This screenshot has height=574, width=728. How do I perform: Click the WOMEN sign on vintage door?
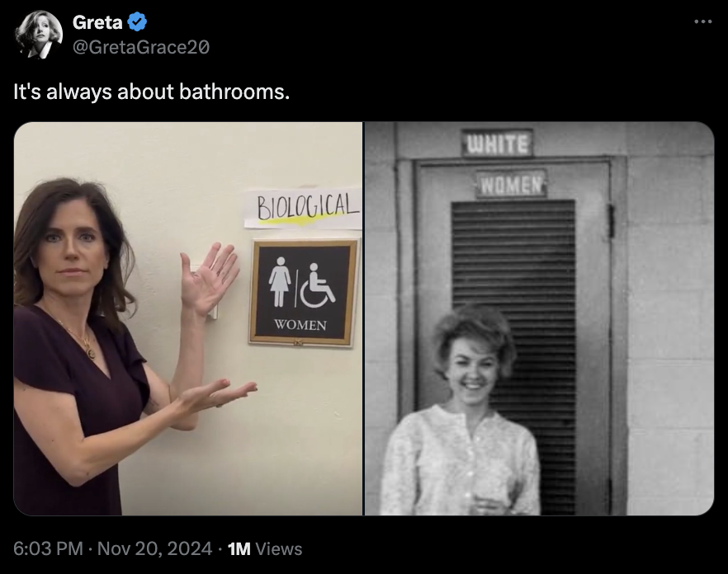511,184
